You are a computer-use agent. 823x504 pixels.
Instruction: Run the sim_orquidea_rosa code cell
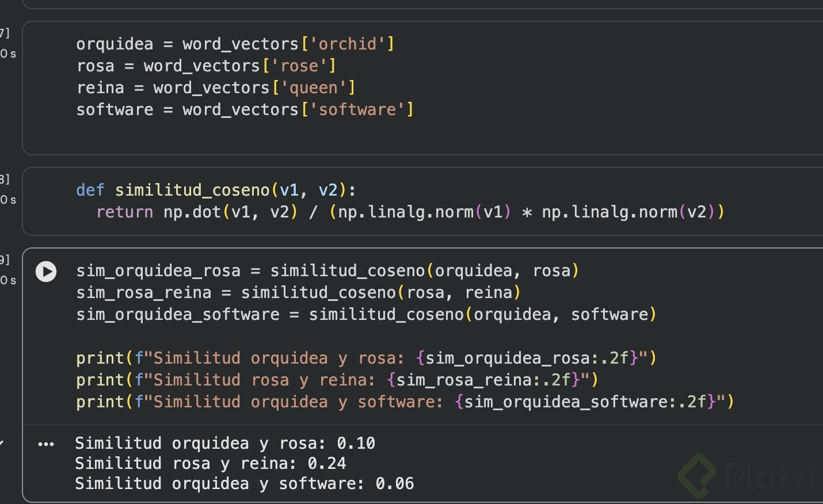click(46, 272)
